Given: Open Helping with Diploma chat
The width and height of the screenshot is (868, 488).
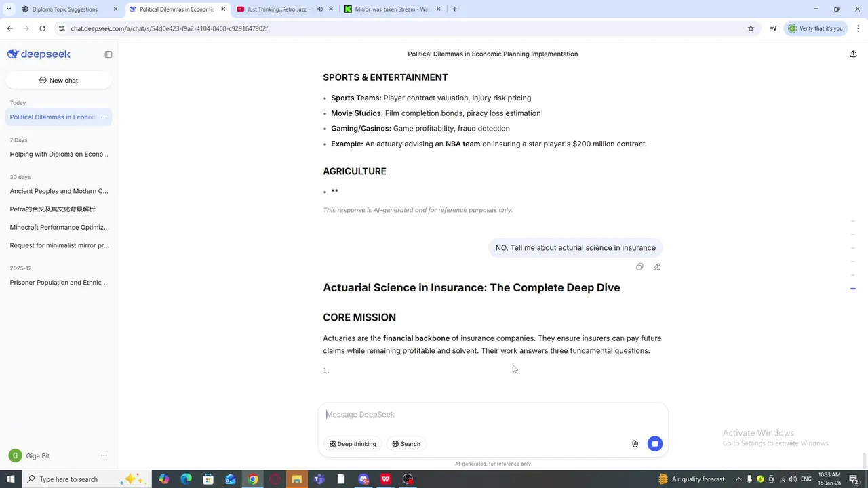Looking at the screenshot, I should coord(59,154).
